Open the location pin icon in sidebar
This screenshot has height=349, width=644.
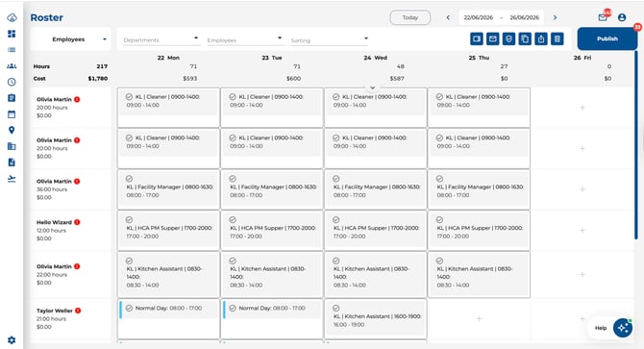[12, 130]
